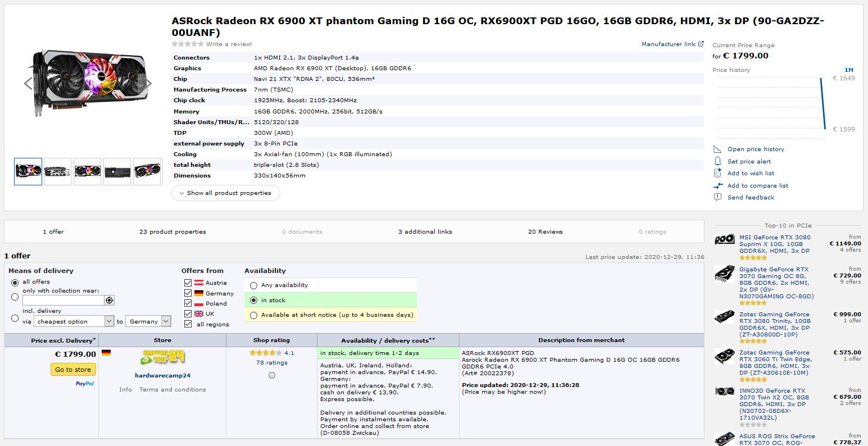The height and width of the screenshot is (446, 868).
Task: Go to previous product image arrow
Action: tap(28, 84)
